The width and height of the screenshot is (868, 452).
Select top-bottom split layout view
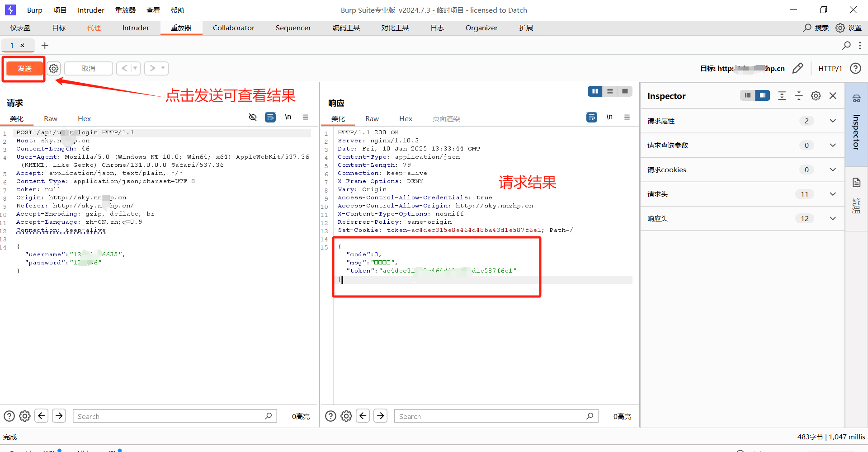point(610,91)
